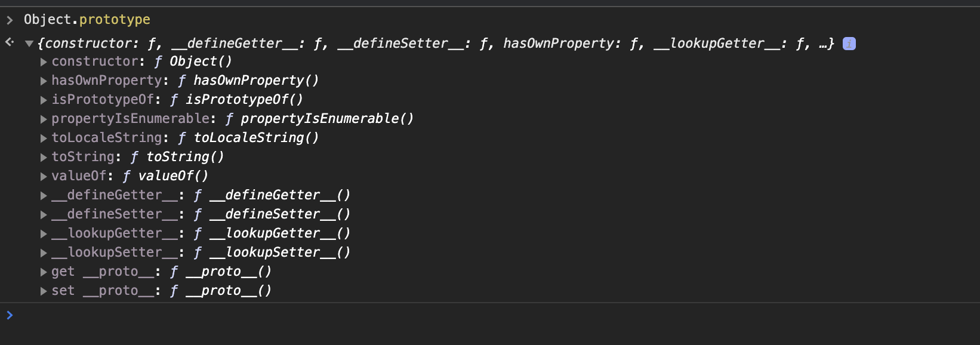Screen dimensions: 980x345
Task: Expand the set __proto__ accessor
Action: [44, 291]
